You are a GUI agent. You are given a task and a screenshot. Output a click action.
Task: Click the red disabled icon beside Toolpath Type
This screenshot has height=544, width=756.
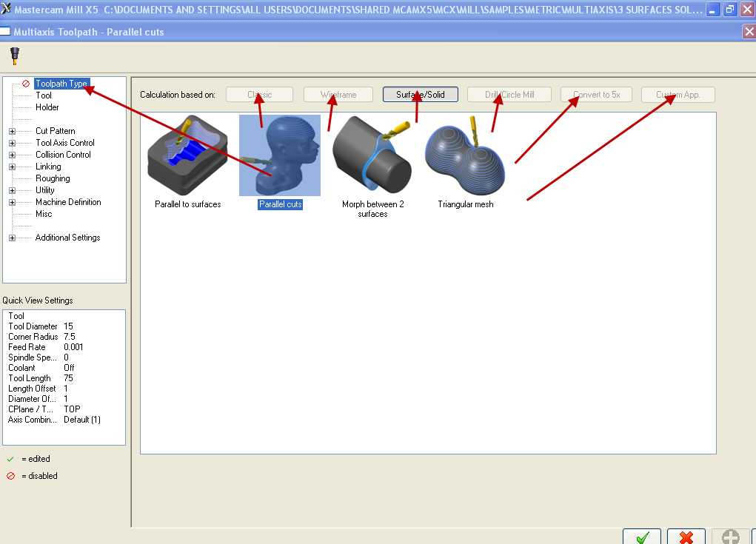coord(26,84)
